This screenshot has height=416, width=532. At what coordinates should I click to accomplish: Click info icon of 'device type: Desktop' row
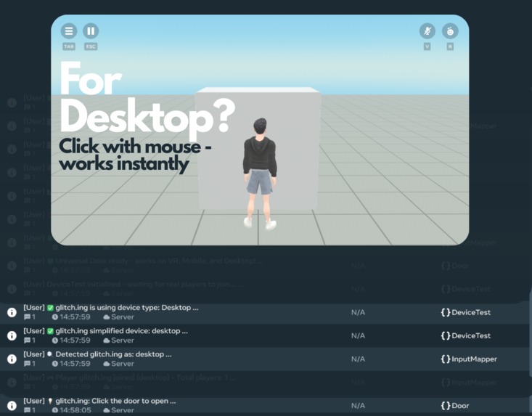click(12, 312)
